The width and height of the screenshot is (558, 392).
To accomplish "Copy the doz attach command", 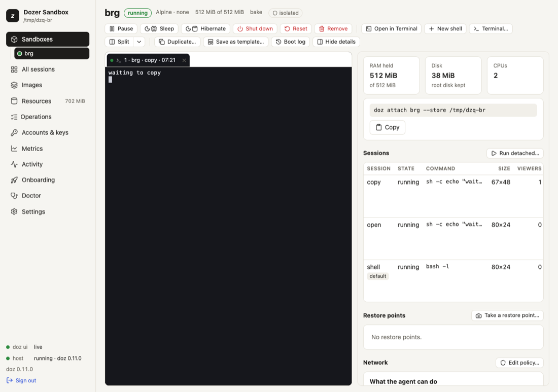I will coord(387,127).
